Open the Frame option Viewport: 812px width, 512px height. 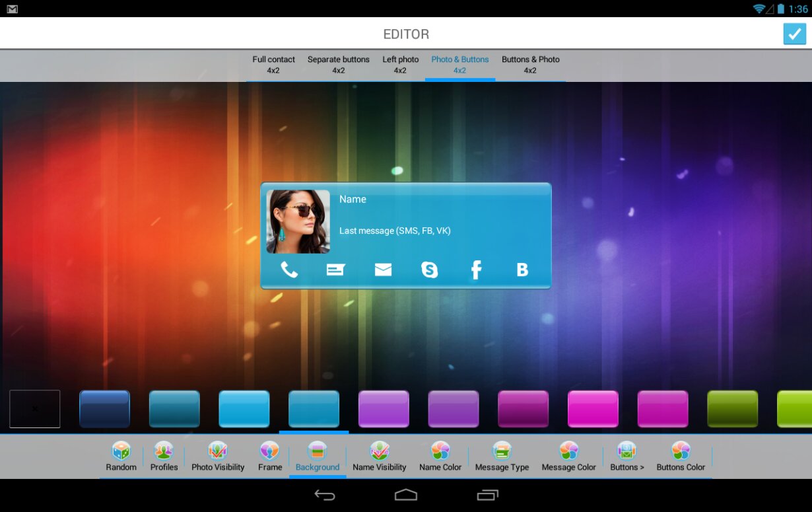(x=270, y=457)
